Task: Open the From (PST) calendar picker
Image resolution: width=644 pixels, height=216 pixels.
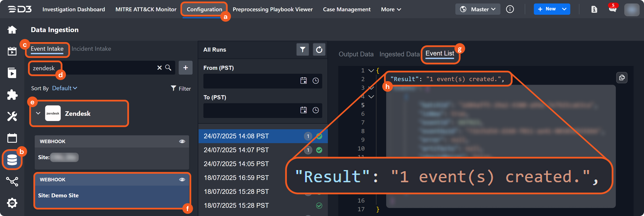Action: pyautogui.click(x=304, y=81)
